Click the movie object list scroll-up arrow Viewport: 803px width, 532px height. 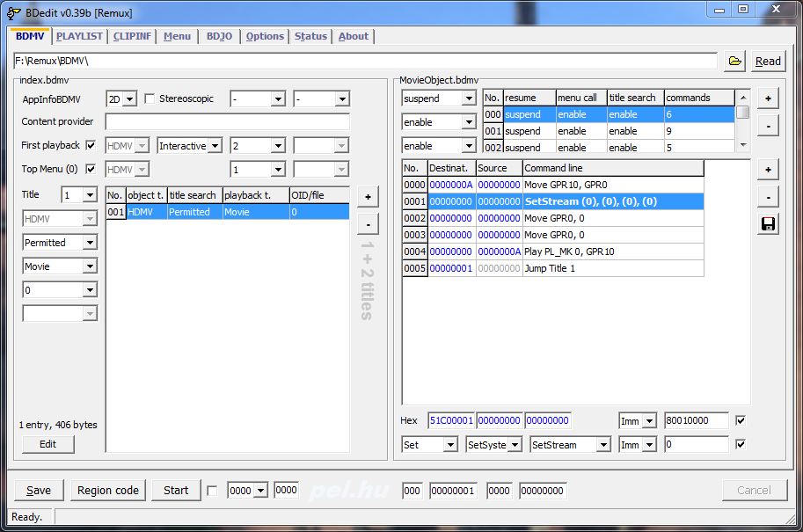(x=743, y=98)
